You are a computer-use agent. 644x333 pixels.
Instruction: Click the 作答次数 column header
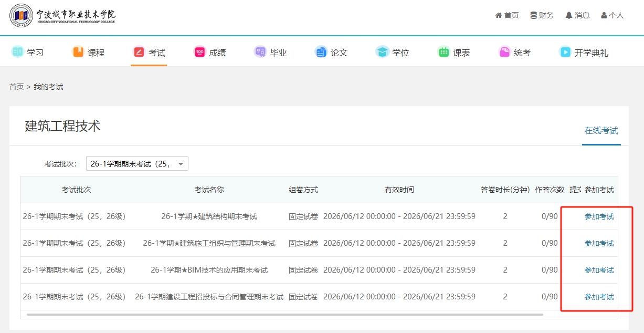coord(550,190)
